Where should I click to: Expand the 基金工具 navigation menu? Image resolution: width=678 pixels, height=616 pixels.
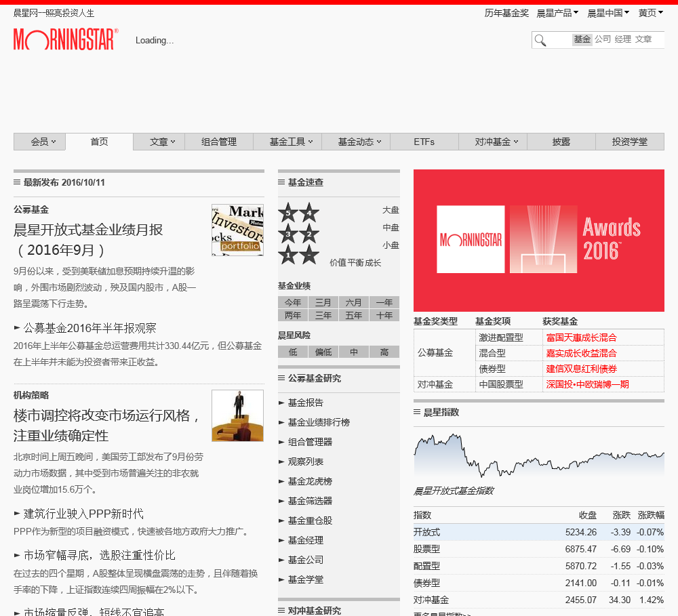(287, 142)
